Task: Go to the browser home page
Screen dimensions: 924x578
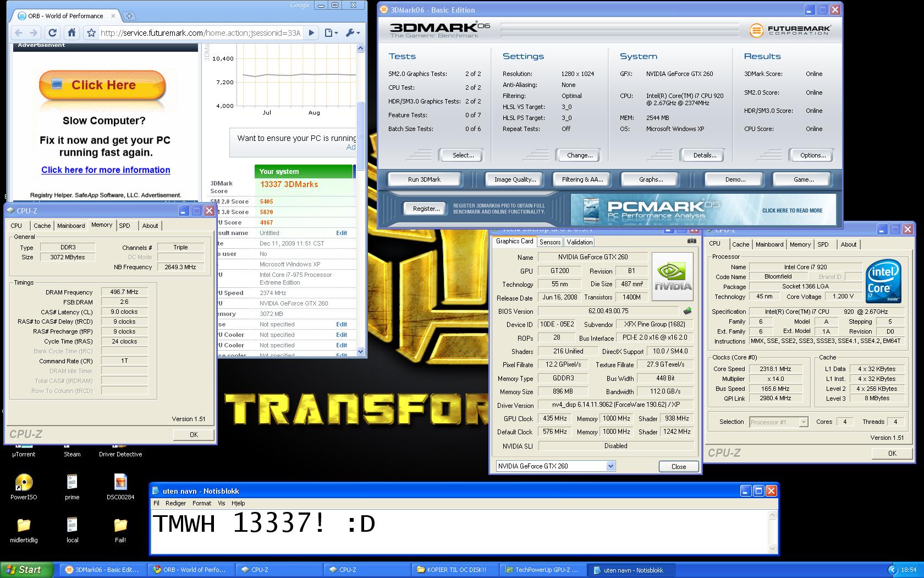Action: (x=71, y=33)
